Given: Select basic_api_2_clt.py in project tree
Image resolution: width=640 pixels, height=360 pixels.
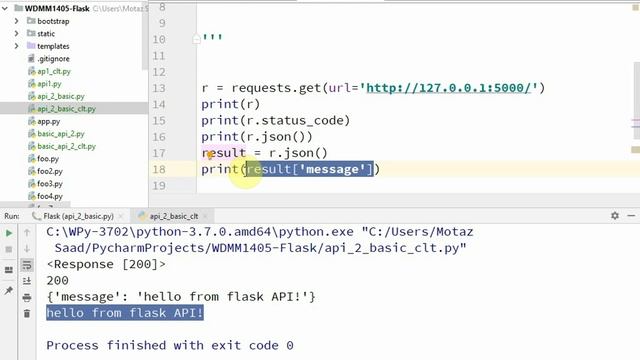Looking at the screenshot, I should tap(67, 147).
